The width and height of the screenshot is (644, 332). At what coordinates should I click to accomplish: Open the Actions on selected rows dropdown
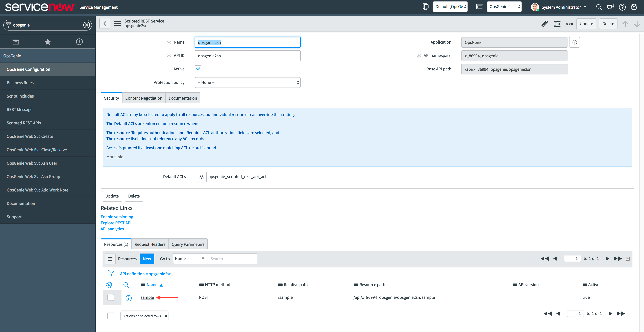pos(144,316)
